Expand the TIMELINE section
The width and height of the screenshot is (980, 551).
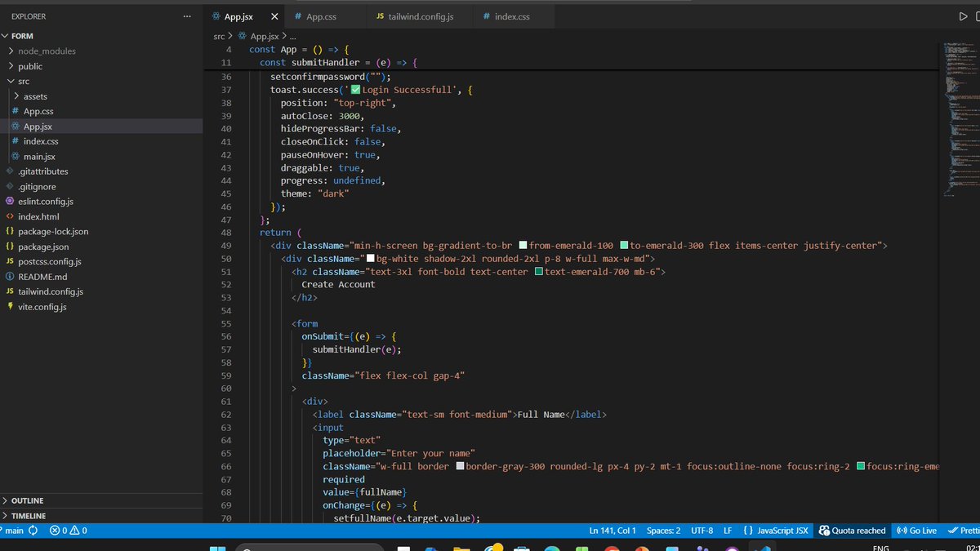coord(29,516)
